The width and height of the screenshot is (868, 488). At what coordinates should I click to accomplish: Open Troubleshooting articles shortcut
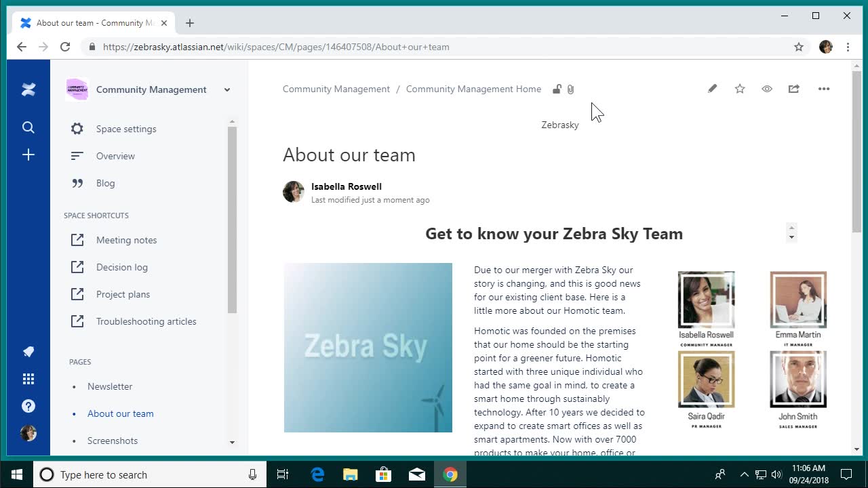point(146,321)
